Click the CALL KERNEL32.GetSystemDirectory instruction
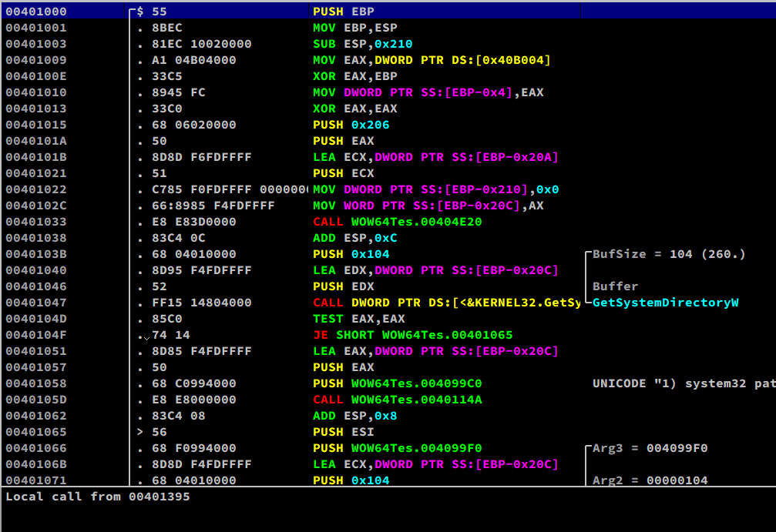The image size is (776, 532). tap(446, 303)
